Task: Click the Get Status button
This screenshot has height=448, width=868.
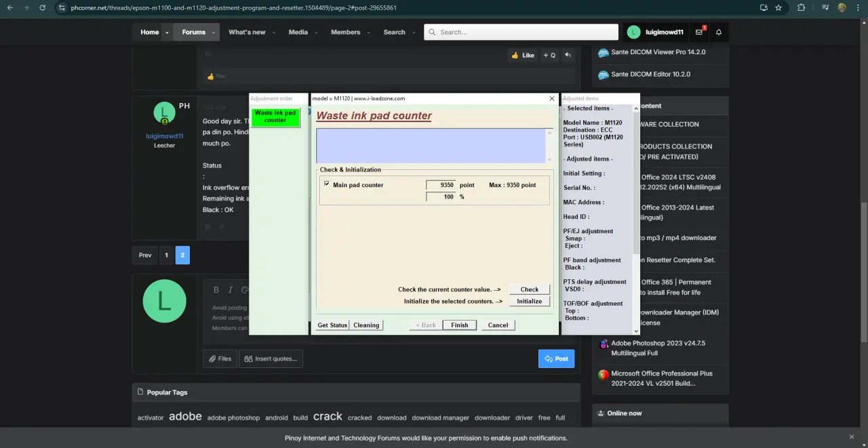Action: point(332,325)
